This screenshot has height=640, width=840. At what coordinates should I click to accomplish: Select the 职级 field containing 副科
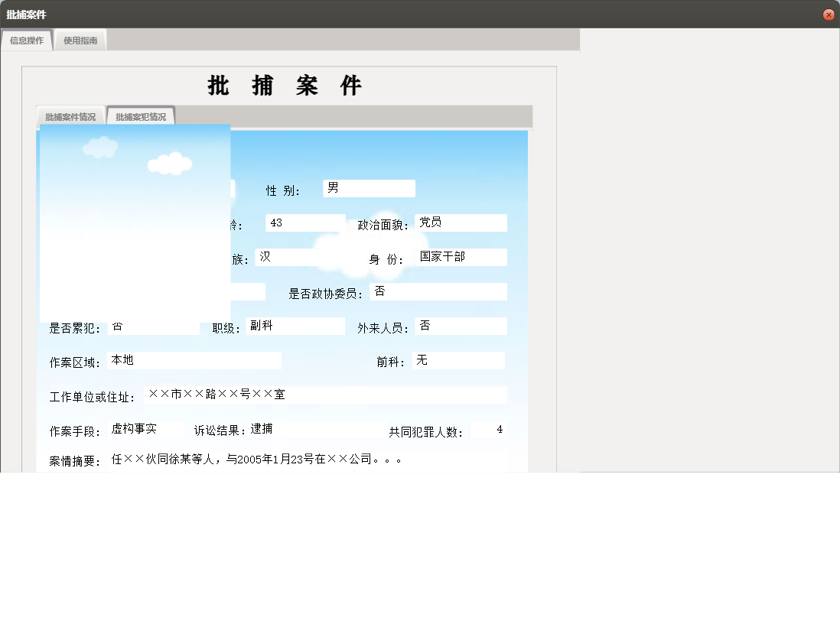pyautogui.click(x=295, y=326)
